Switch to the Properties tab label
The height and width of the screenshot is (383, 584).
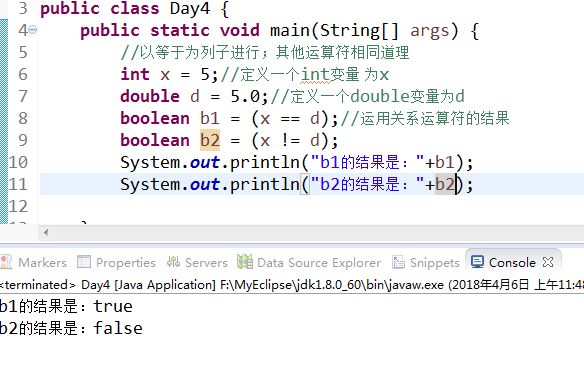coord(126,263)
